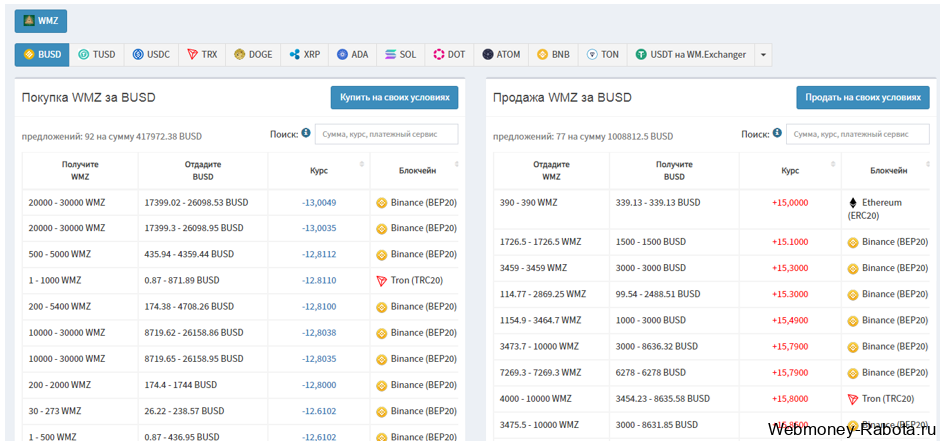Select the 1154.9 - 3464.7 WMZ row
The image size is (945, 447).
712,320
